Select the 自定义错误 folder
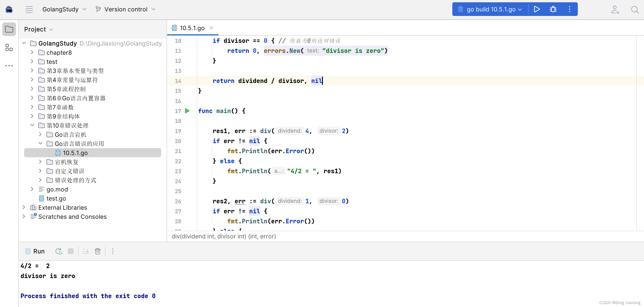 click(70, 171)
